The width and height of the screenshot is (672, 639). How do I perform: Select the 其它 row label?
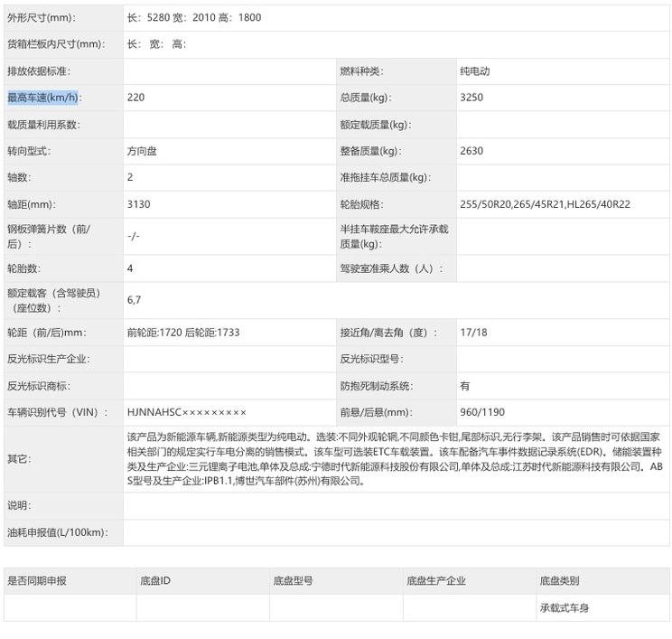click(19, 459)
